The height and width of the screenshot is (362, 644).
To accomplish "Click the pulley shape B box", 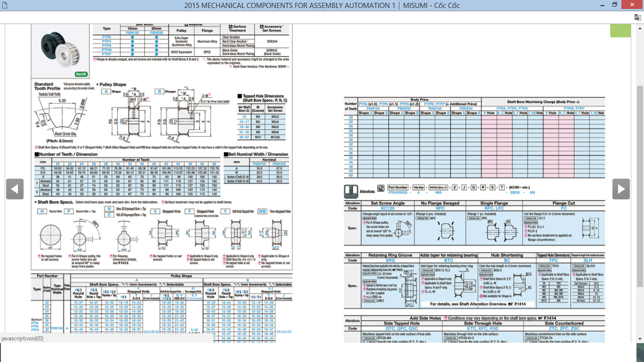I will tap(159, 91).
